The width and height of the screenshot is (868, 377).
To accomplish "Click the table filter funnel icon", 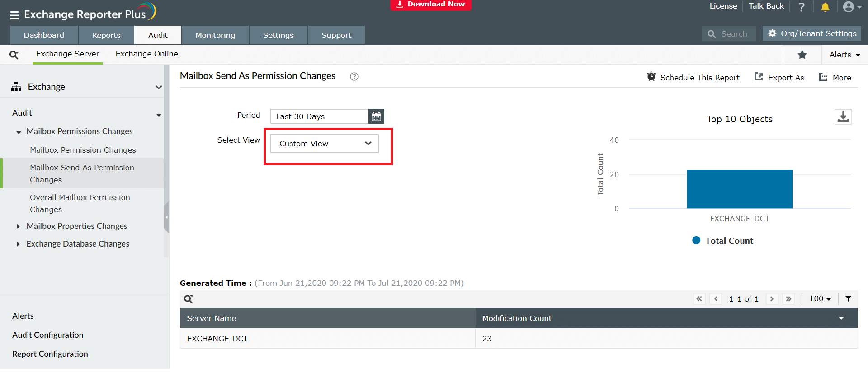I will coord(849,299).
